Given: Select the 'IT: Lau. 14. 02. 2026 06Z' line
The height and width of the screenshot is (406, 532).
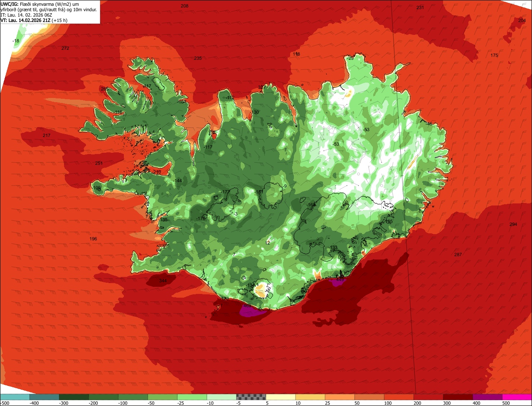Looking at the screenshot, I should coord(26,15).
